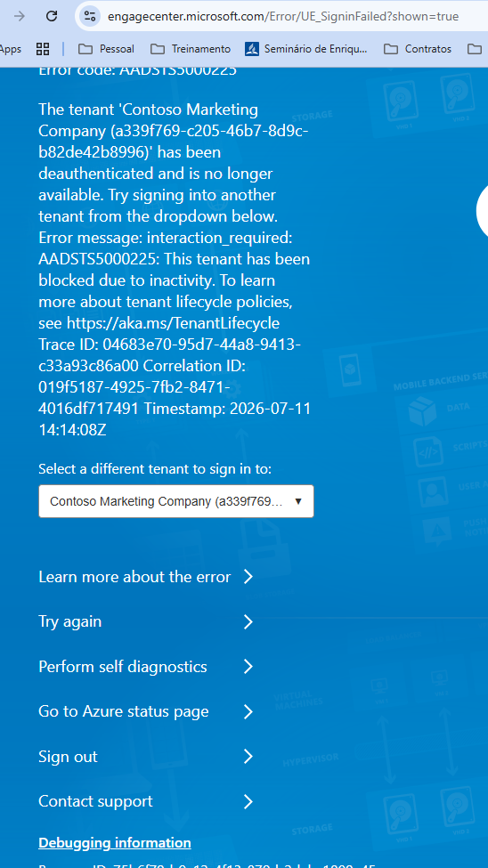Open the apps grid icon in the bookmarks bar
488x868 pixels.
coord(43,49)
